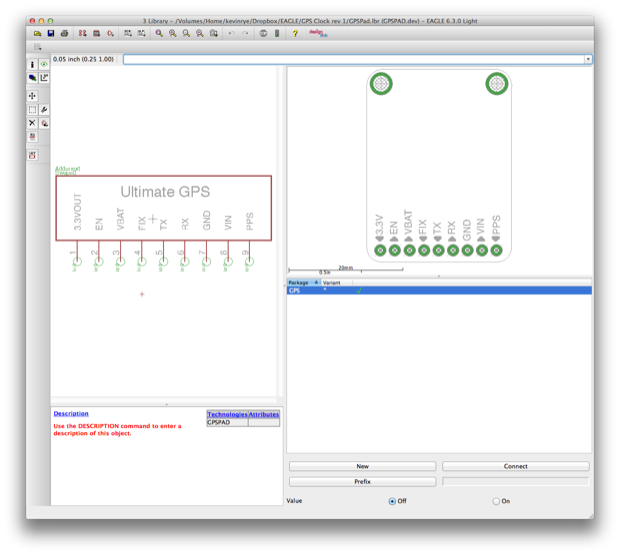The image size is (620, 555).
Task: Select the Add symbol tool
Action: coord(44,123)
